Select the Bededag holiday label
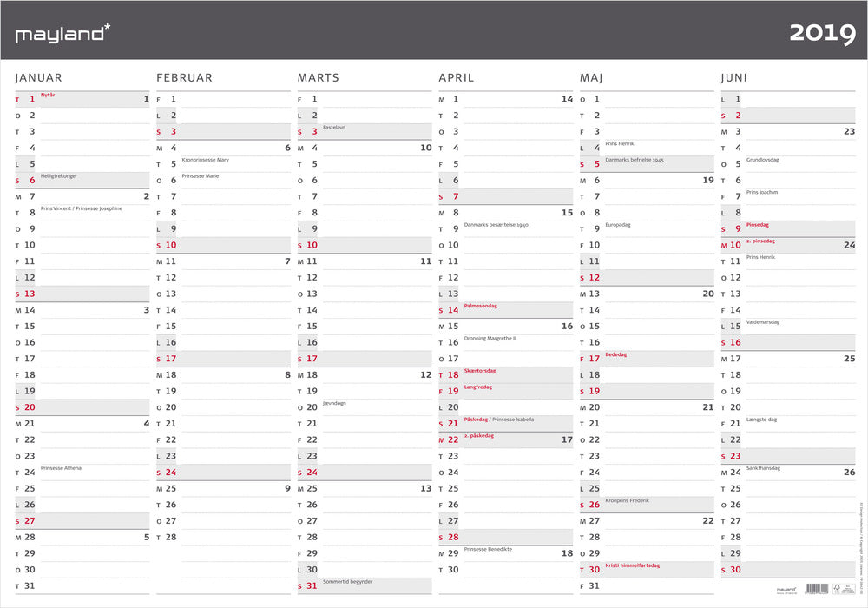The width and height of the screenshot is (868, 608). 616,355
